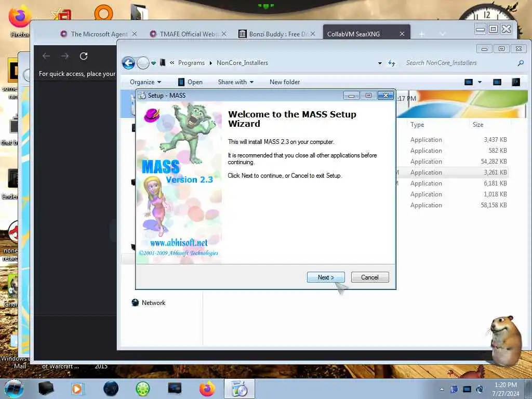Image resolution: width=532 pixels, height=399 pixels.
Task: Expand the view options arrow
Action: point(480,82)
